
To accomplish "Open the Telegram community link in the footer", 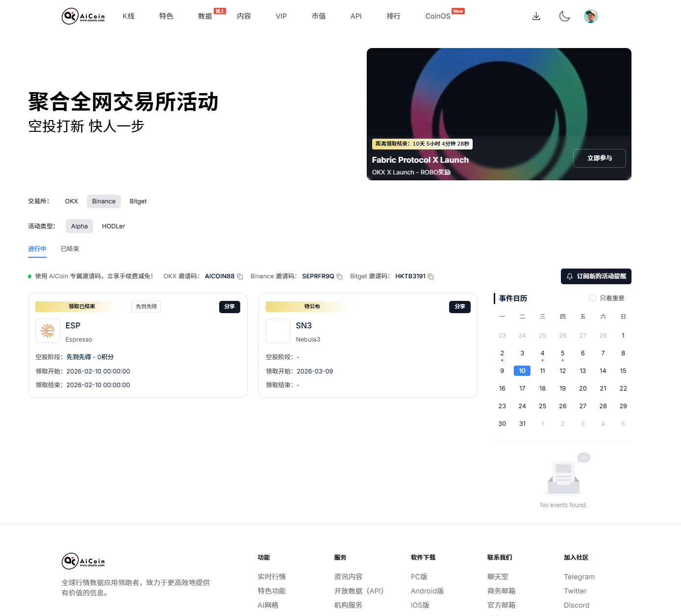I will [579, 577].
